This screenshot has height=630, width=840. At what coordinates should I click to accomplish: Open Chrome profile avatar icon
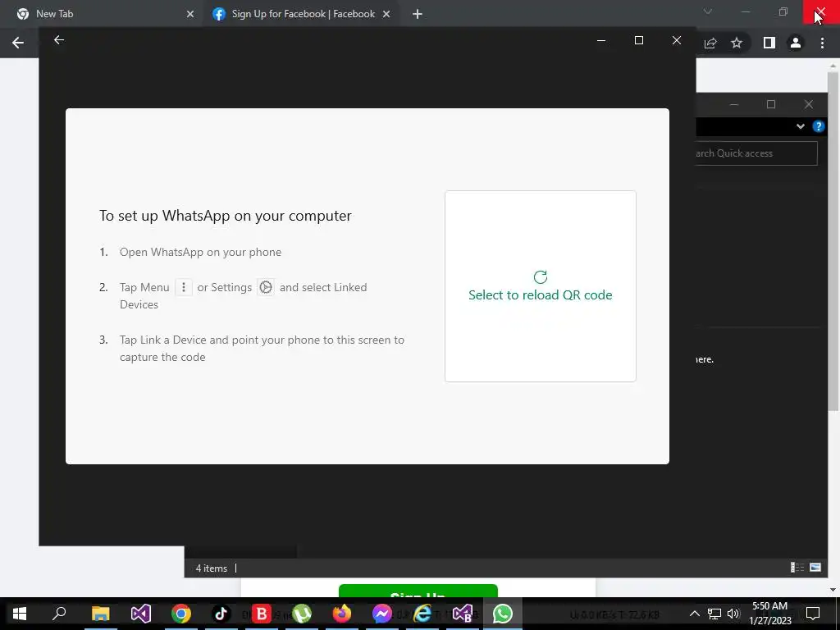[x=796, y=43]
